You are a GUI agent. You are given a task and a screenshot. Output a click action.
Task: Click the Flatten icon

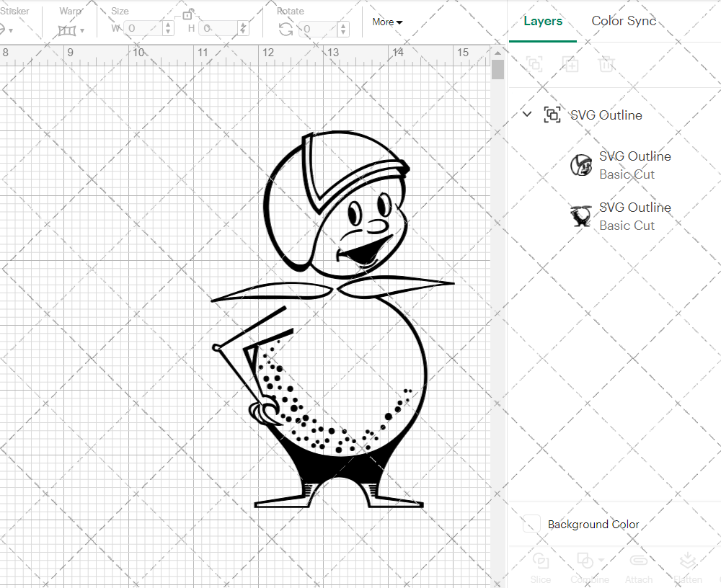point(688,561)
